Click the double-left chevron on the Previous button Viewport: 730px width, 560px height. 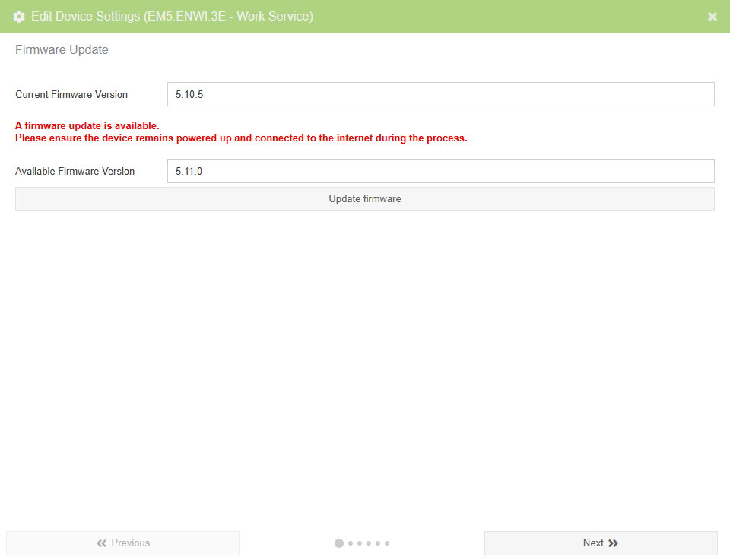(101, 543)
